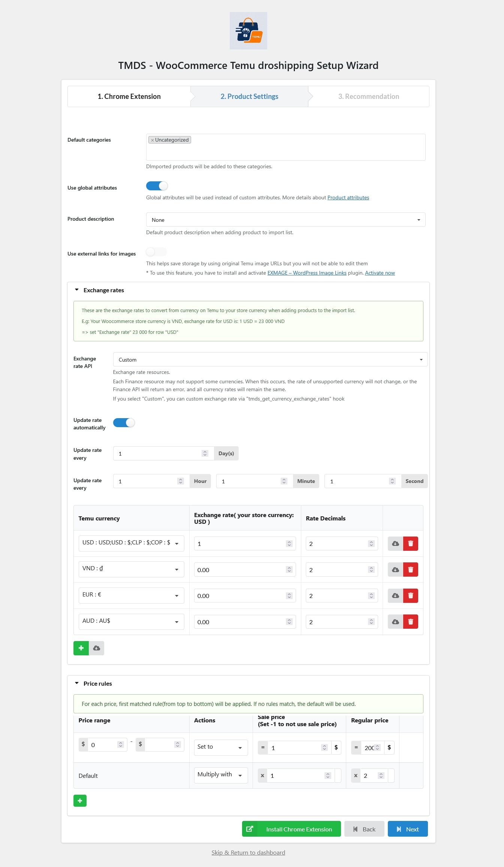Screen dimensions: 504x867
Task: Open the Exchange rate API dropdown
Action: pos(270,360)
